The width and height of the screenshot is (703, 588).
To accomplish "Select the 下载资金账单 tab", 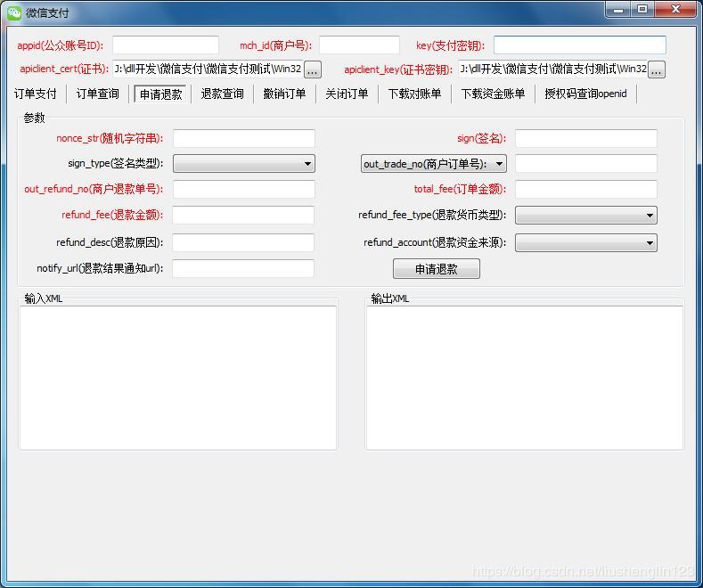I will (x=494, y=94).
